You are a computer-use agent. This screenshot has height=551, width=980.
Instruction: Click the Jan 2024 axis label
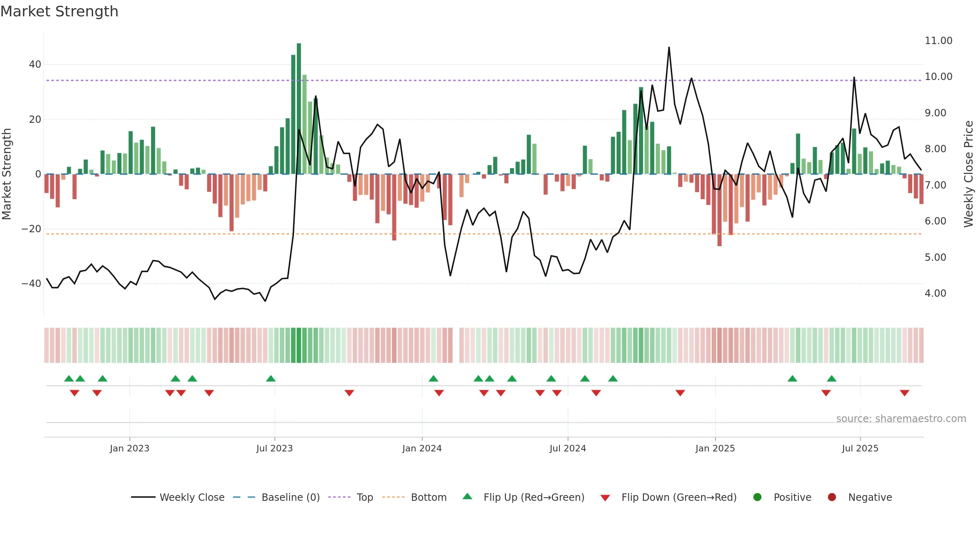pos(422,448)
